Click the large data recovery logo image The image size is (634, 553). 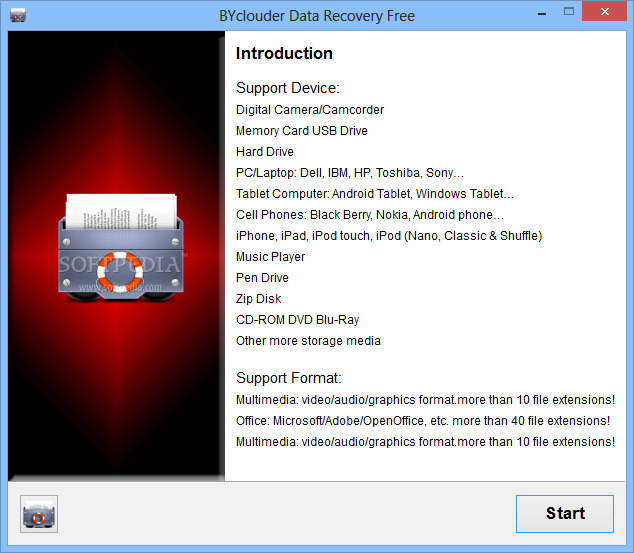(120, 248)
